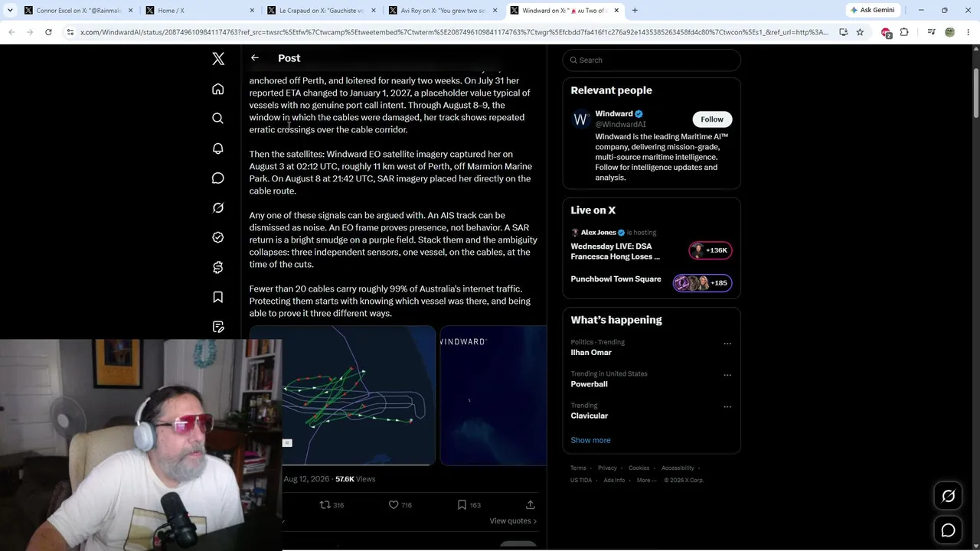
Task: Open Bookmarks icon in sidebar
Action: [218, 297]
